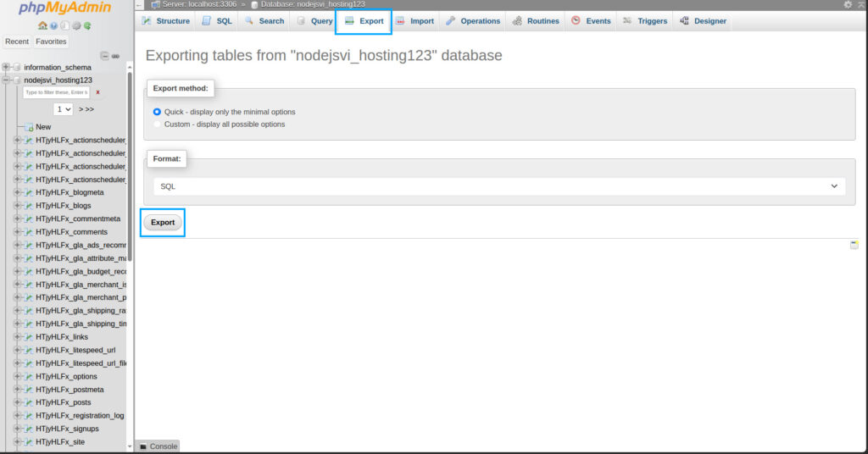Open the Events tab
The image size is (868, 454).
591,21
